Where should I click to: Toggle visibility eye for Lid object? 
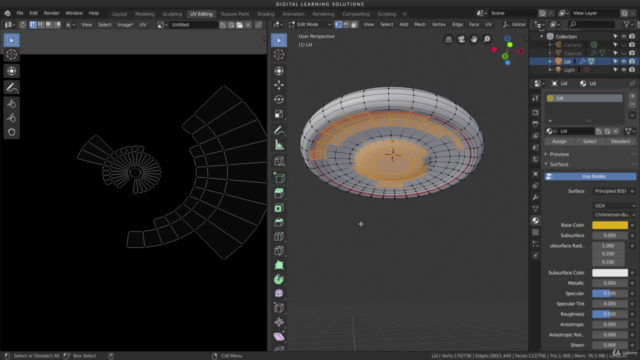click(x=624, y=61)
